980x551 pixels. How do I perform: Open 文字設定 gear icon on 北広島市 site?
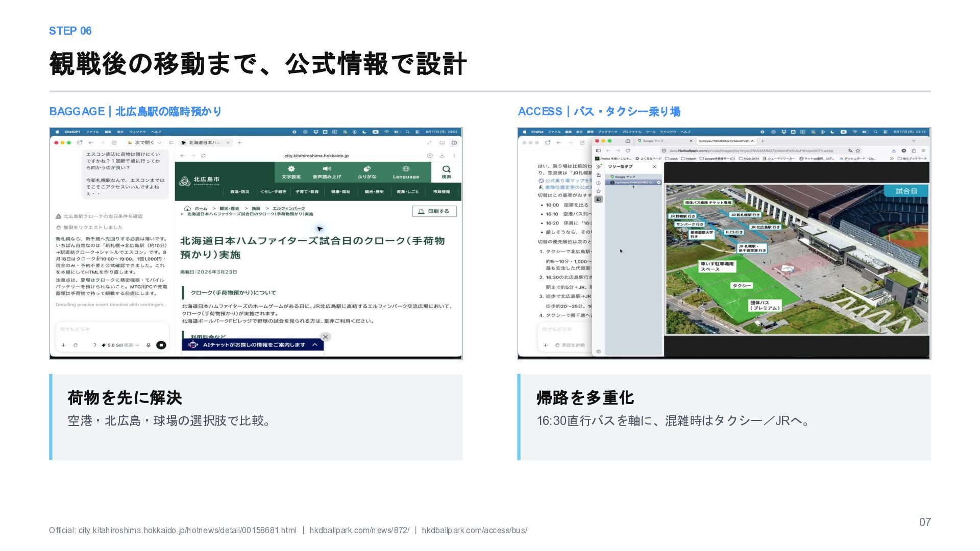pos(291,169)
